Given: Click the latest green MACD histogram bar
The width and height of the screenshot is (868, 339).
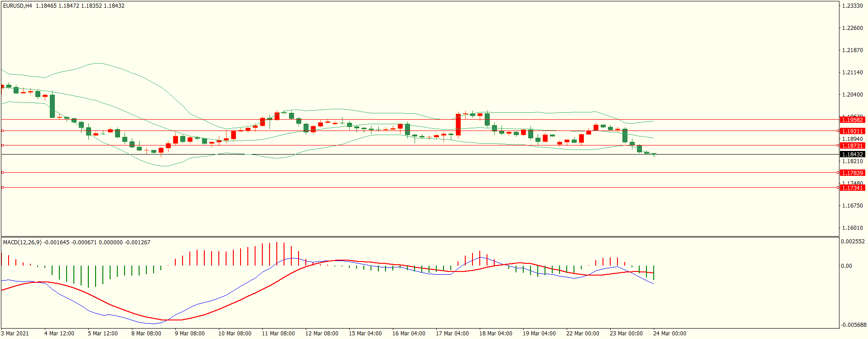Looking at the screenshot, I should [x=654, y=273].
